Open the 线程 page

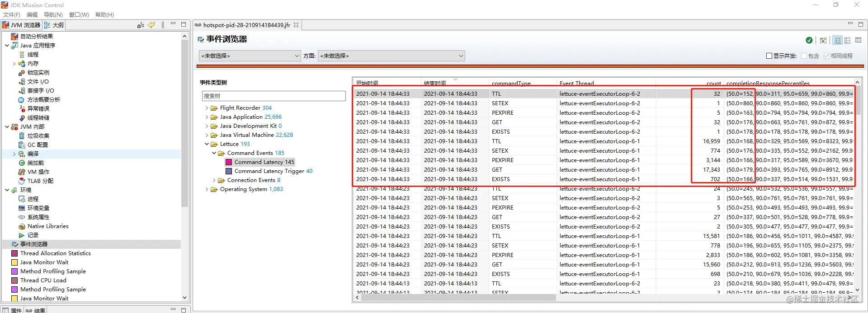point(28,54)
